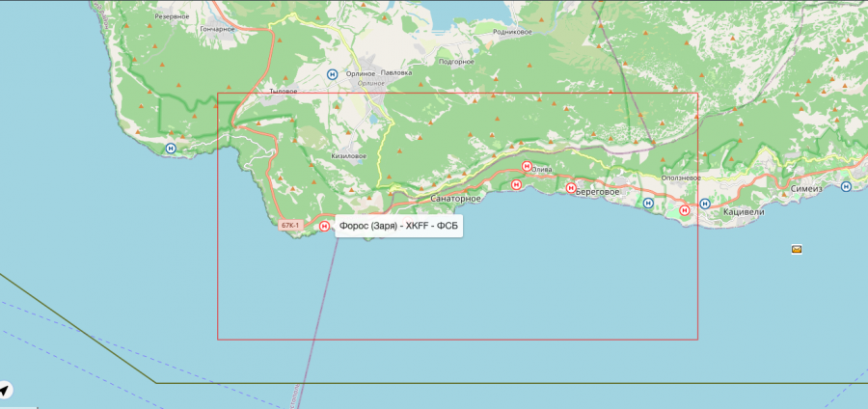Click red helipad just left of Кацивели
Viewport: 868px width, 409px height.
[x=685, y=209]
